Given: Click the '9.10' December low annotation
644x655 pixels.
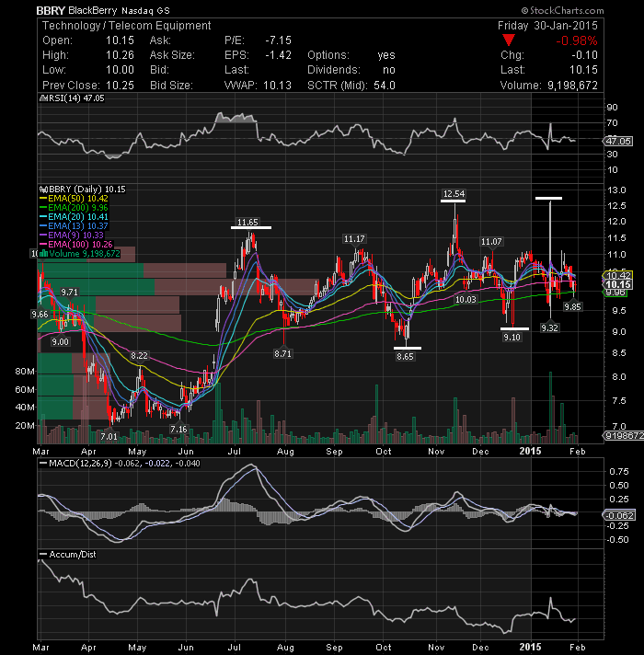Looking at the screenshot, I should pyautogui.click(x=512, y=337).
